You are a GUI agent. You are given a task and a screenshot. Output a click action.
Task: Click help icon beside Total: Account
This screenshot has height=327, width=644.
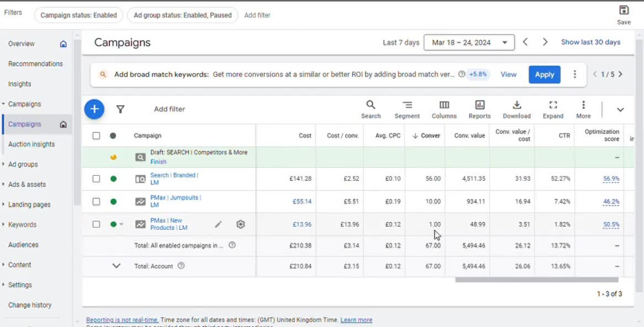point(181,265)
